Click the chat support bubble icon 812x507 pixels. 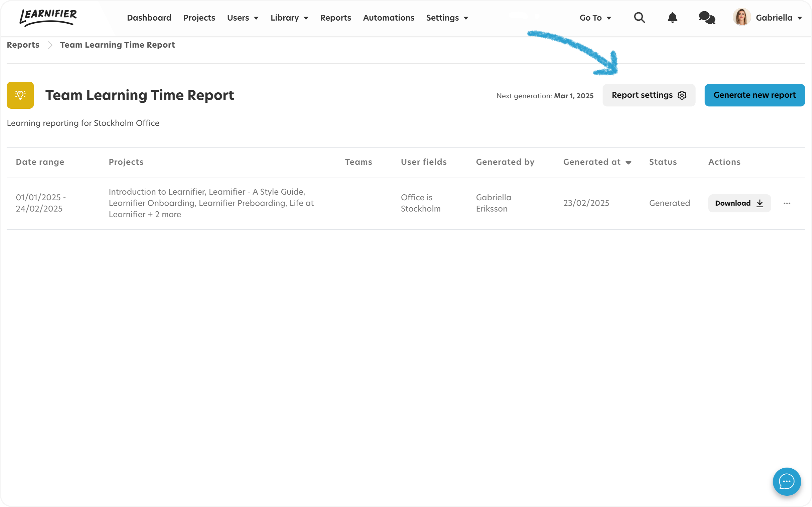pyautogui.click(x=787, y=481)
